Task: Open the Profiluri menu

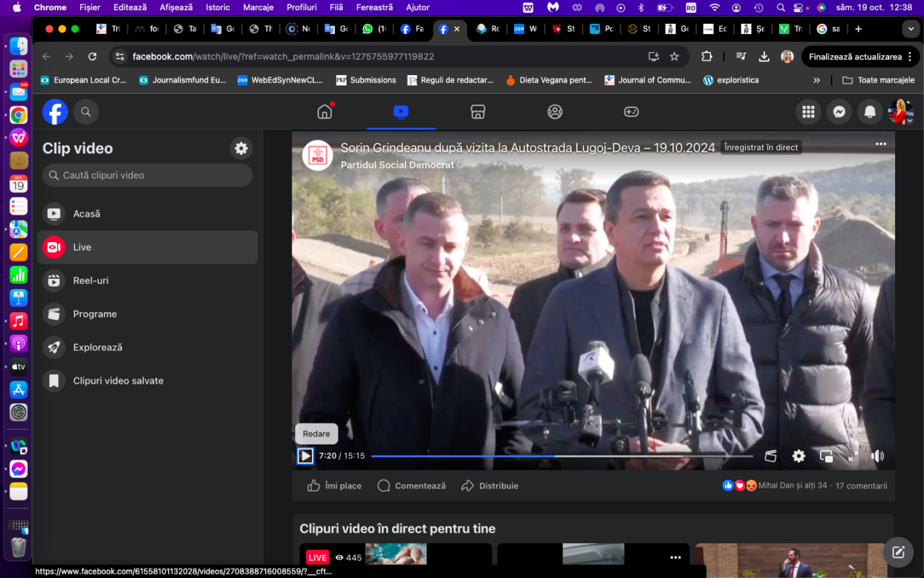Action: tap(302, 7)
